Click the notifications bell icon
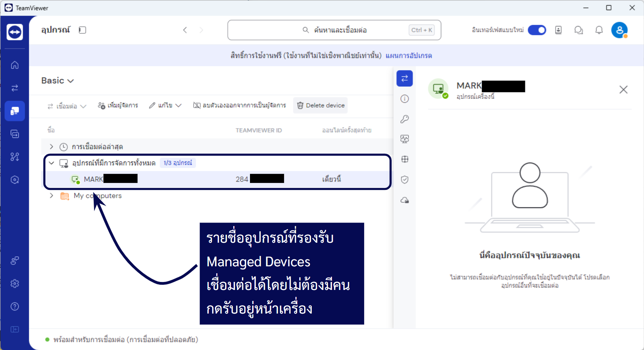Screen dimensions: 644x350 pyautogui.click(x=599, y=30)
